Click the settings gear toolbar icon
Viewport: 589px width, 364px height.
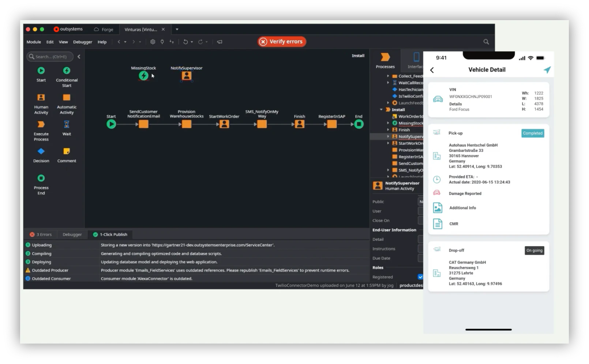pyautogui.click(x=153, y=42)
